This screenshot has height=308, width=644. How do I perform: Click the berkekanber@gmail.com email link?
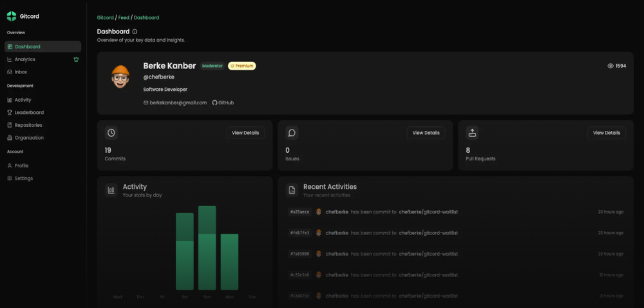pyautogui.click(x=175, y=102)
